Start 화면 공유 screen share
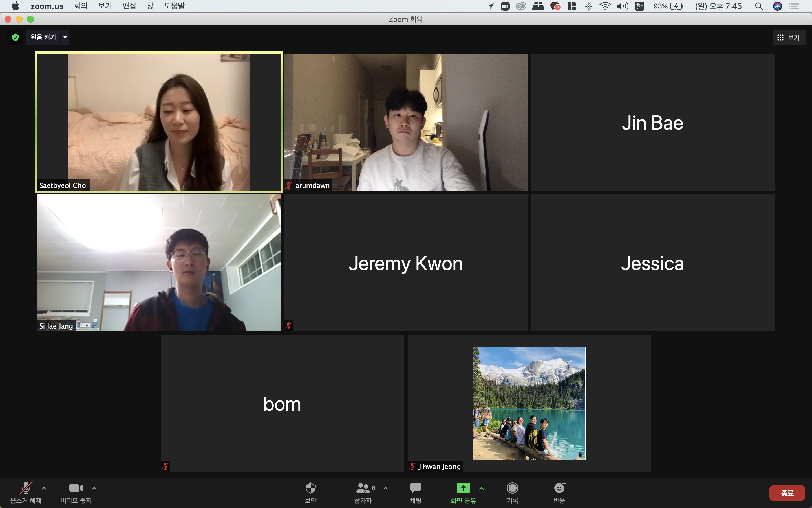 [463, 492]
